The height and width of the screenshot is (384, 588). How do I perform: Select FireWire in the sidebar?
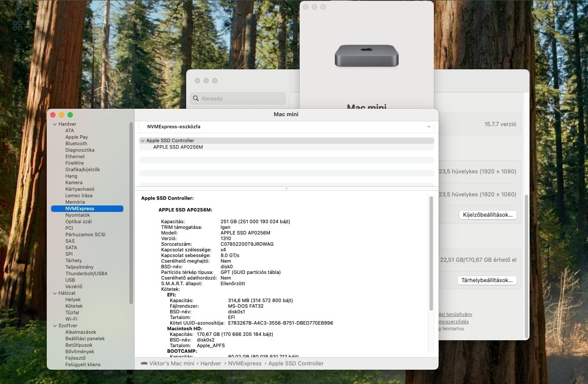[74, 163]
